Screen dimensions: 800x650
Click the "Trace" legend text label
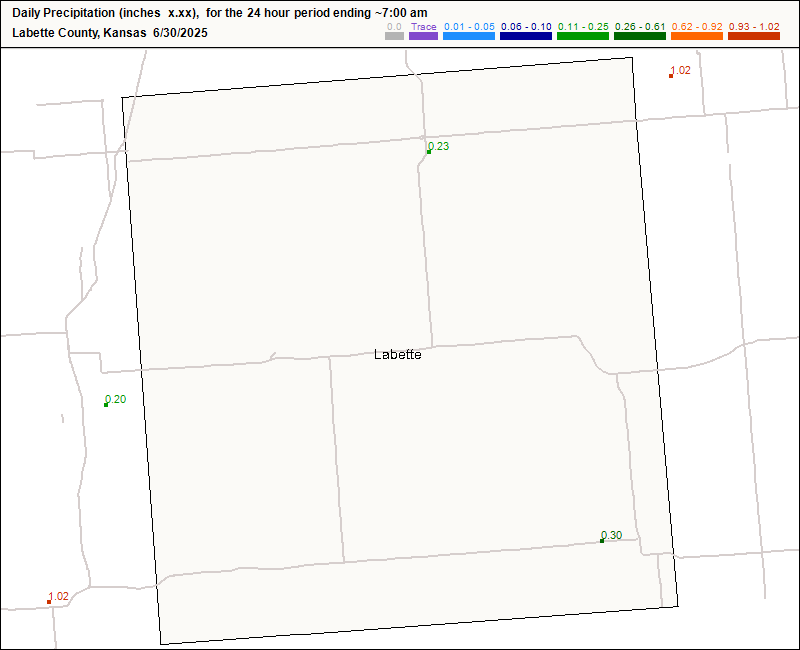coord(424,26)
